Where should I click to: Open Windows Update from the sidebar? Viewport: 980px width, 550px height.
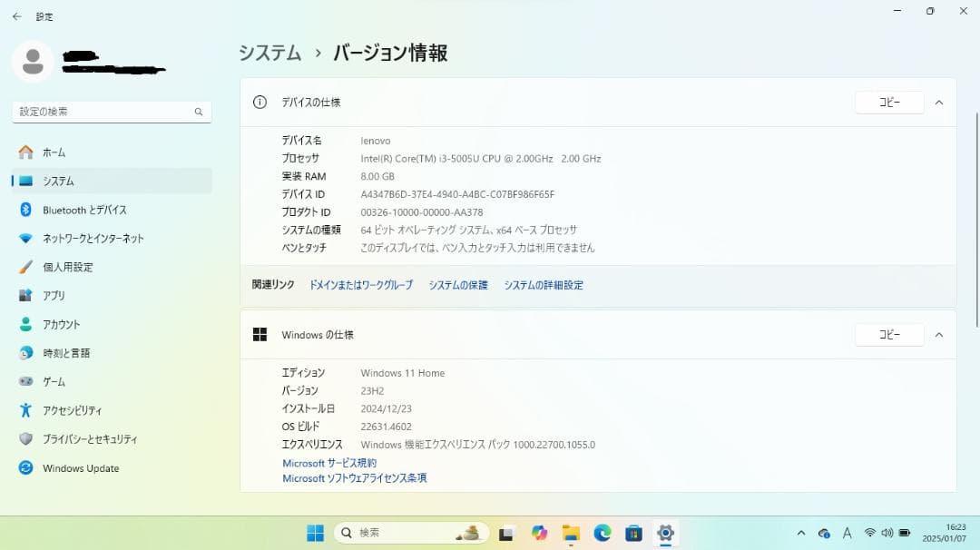tap(81, 467)
